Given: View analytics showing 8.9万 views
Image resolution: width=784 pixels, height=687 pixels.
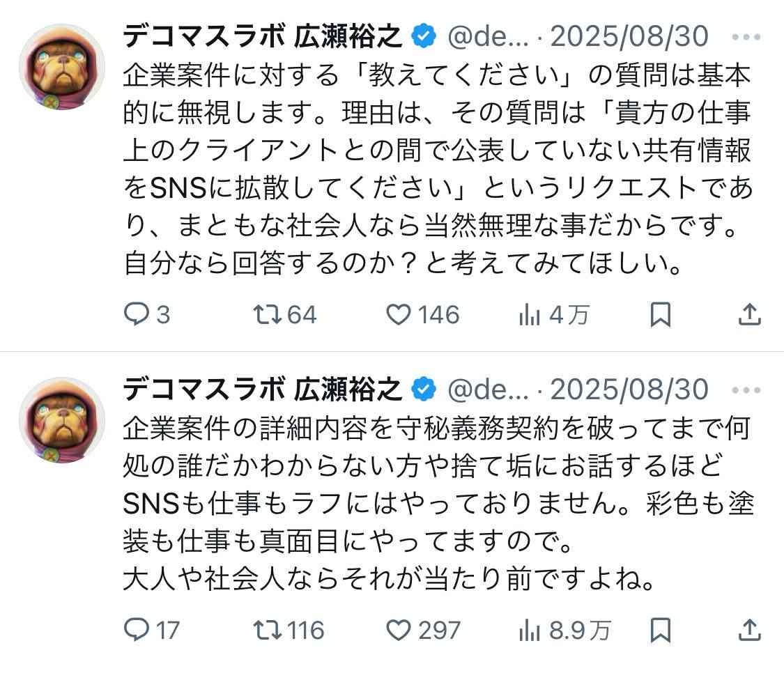Looking at the screenshot, I should [530, 631].
